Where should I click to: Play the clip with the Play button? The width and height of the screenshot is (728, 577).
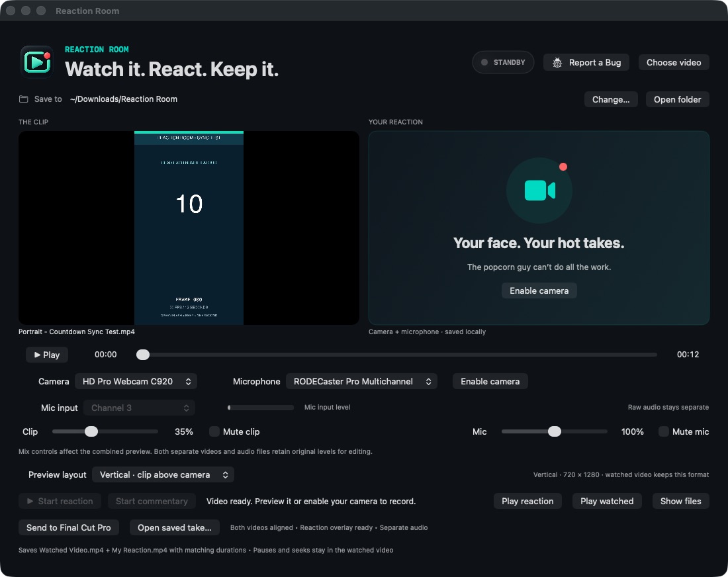coord(47,355)
